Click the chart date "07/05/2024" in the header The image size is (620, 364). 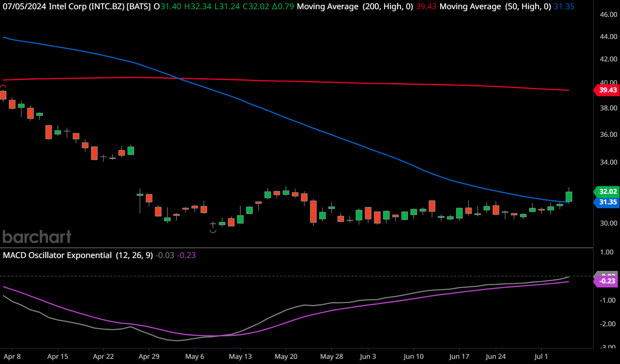click(x=24, y=7)
